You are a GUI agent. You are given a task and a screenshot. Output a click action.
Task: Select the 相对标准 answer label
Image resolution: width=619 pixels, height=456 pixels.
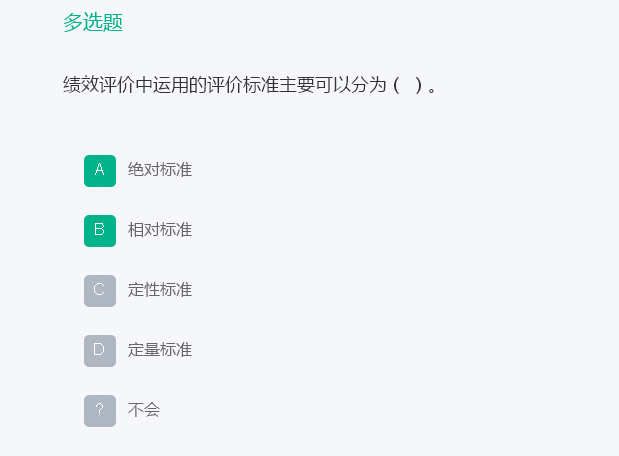(160, 230)
